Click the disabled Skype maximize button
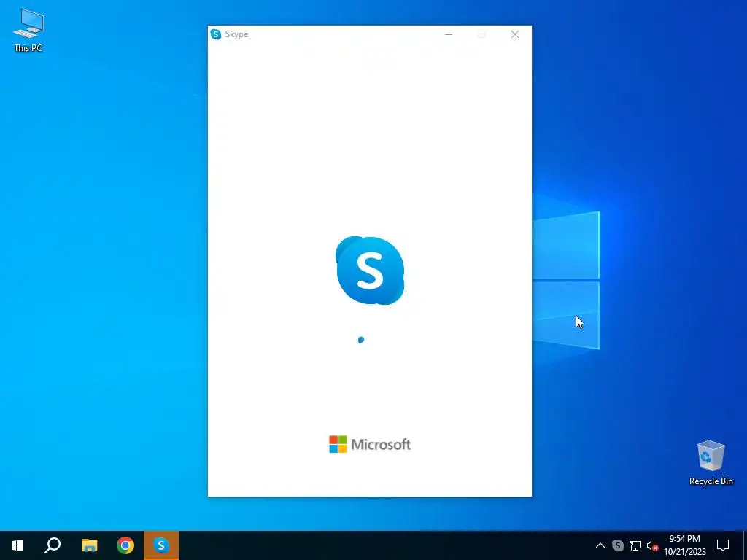The height and width of the screenshot is (560, 747). click(x=481, y=34)
